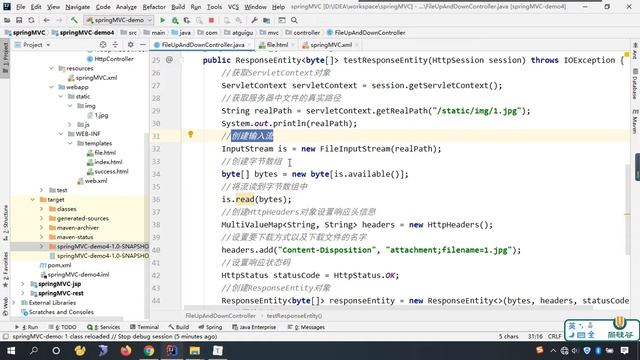The height and width of the screenshot is (360, 640).
Task: Expand the js folder arrow
Action: click(70, 124)
